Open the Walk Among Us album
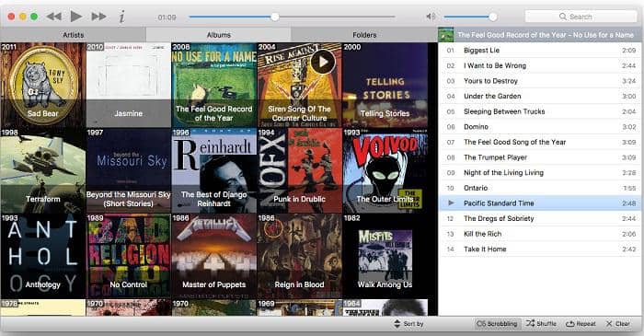 385,256
